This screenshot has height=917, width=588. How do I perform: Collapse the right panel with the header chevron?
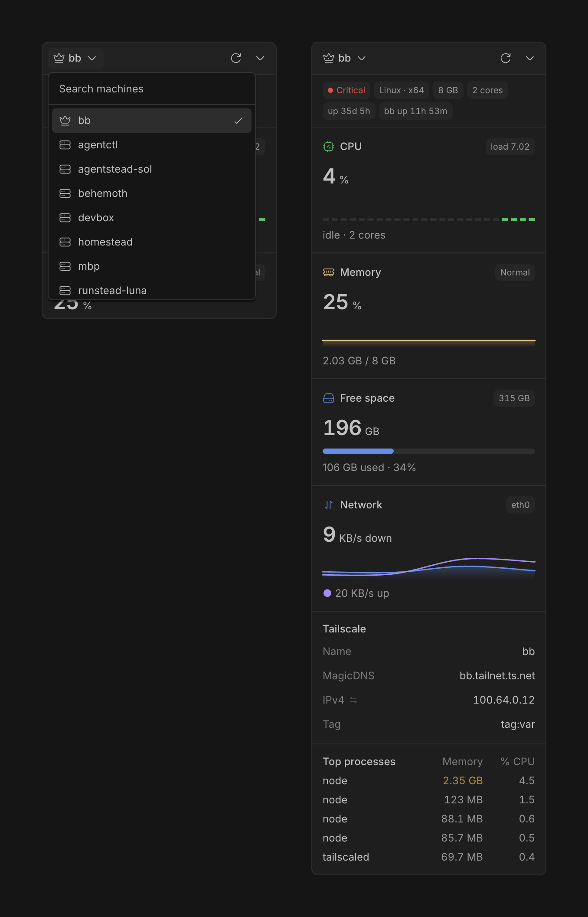530,58
